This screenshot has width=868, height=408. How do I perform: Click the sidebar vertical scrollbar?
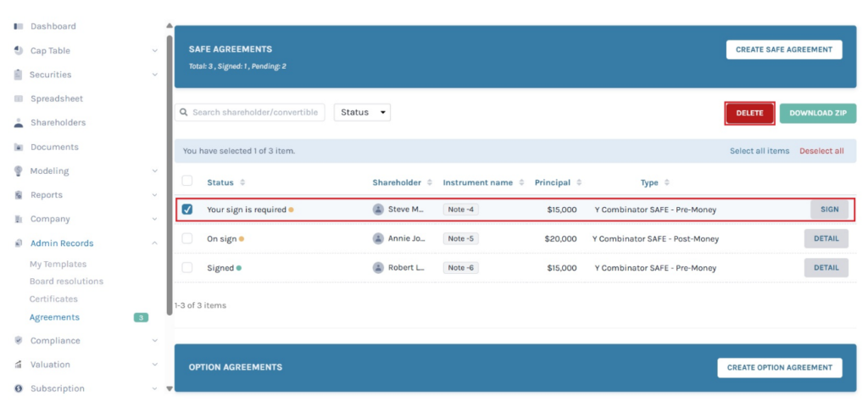(x=170, y=170)
